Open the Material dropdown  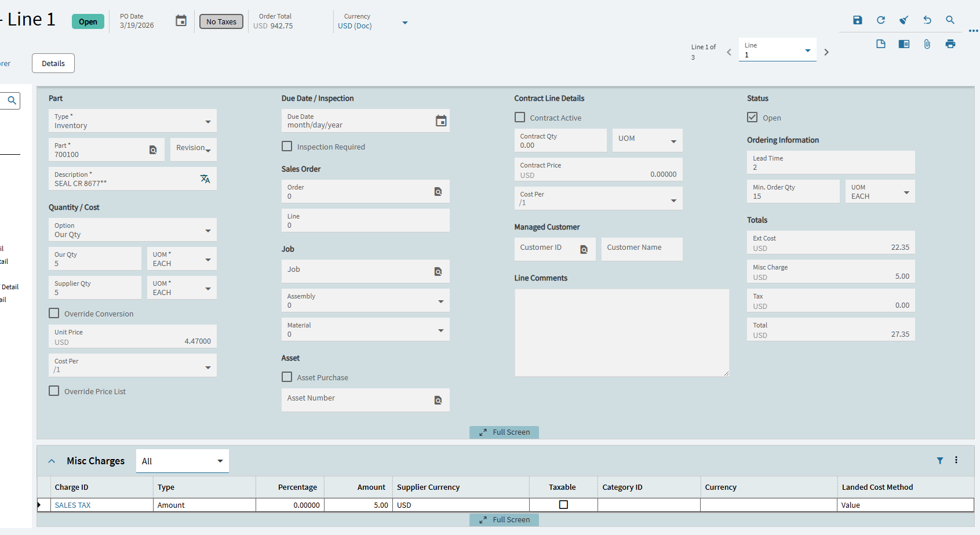[x=441, y=330]
